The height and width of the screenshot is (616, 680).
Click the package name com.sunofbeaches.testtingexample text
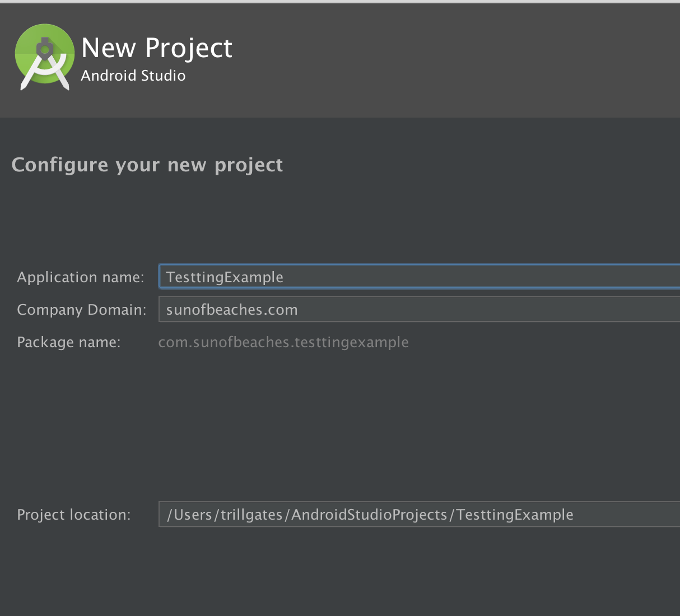(283, 342)
